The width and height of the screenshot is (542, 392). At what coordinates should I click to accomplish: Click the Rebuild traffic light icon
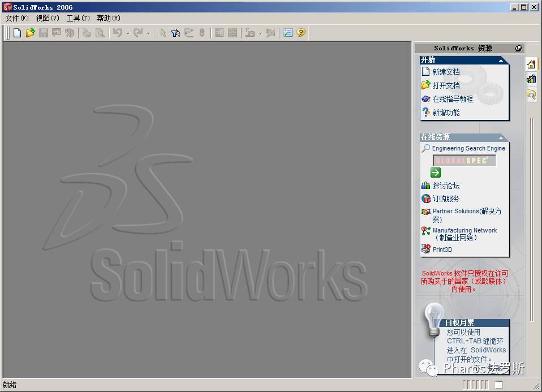[202, 33]
